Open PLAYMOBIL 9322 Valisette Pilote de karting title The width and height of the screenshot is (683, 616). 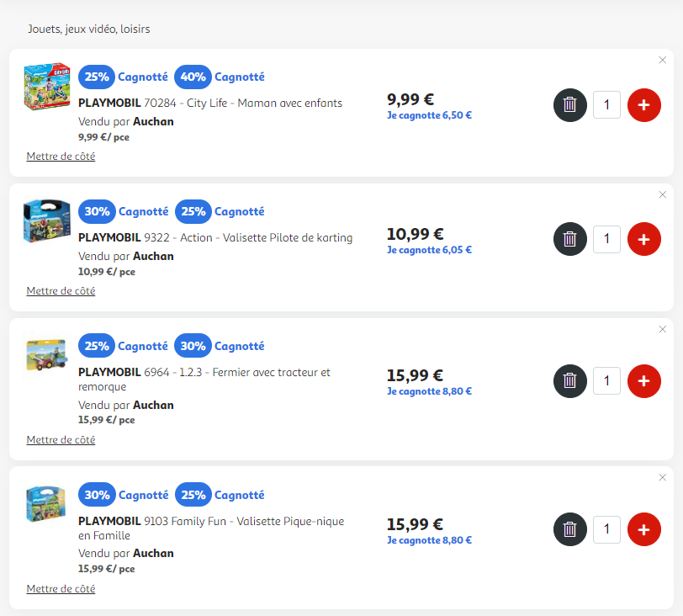(x=215, y=238)
